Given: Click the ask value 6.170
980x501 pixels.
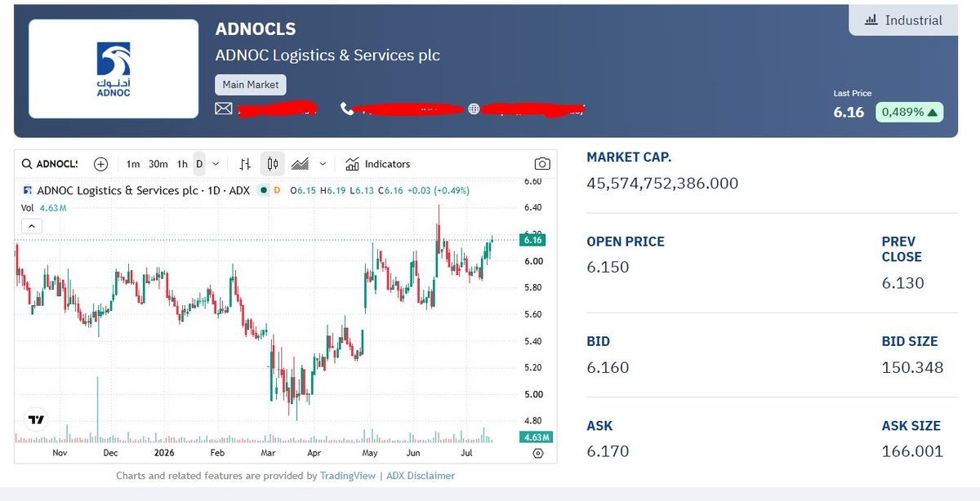Looking at the screenshot, I should (608, 451).
